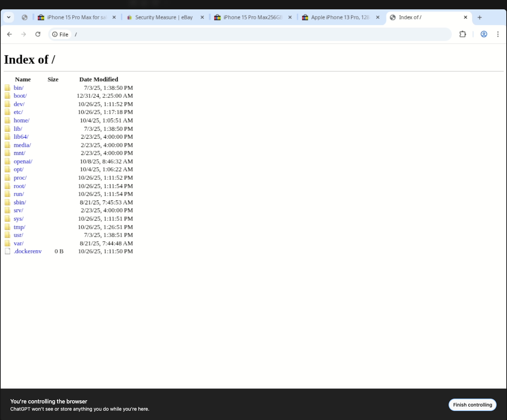The width and height of the screenshot is (507, 420).
Task: Open the .dockerenv file
Action: [x=28, y=251]
